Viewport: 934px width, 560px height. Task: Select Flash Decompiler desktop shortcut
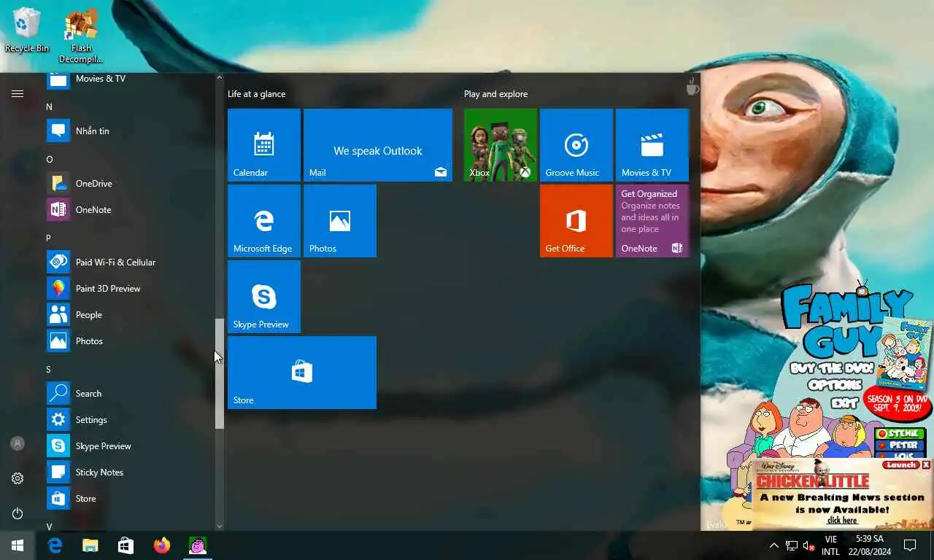[81, 36]
